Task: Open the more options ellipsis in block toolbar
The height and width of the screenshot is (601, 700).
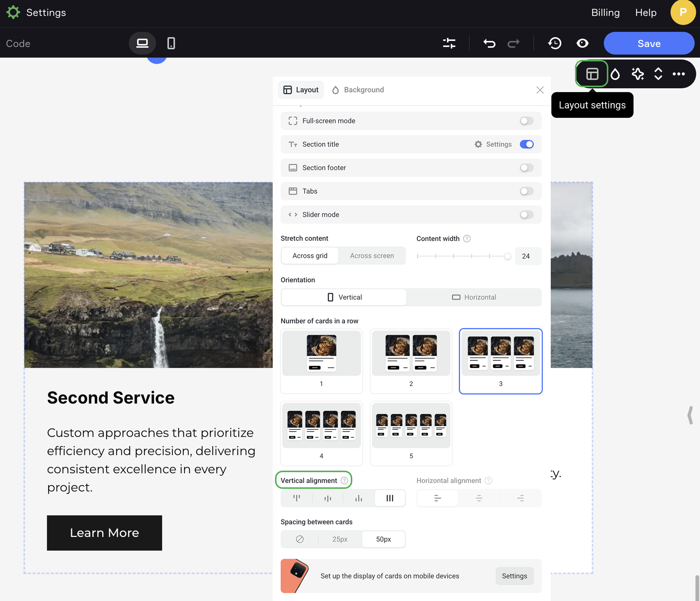Action: pyautogui.click(x=678, y=74)
